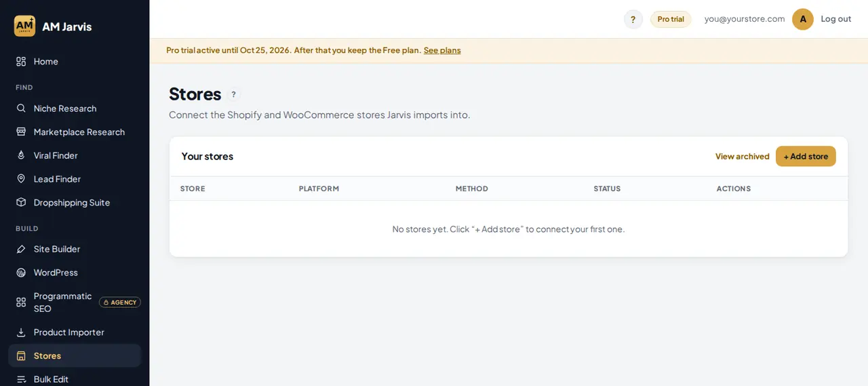Viewport: 868px width, 386px height.
Task: Open the account avatar labeled A
Action: (803, 19)
